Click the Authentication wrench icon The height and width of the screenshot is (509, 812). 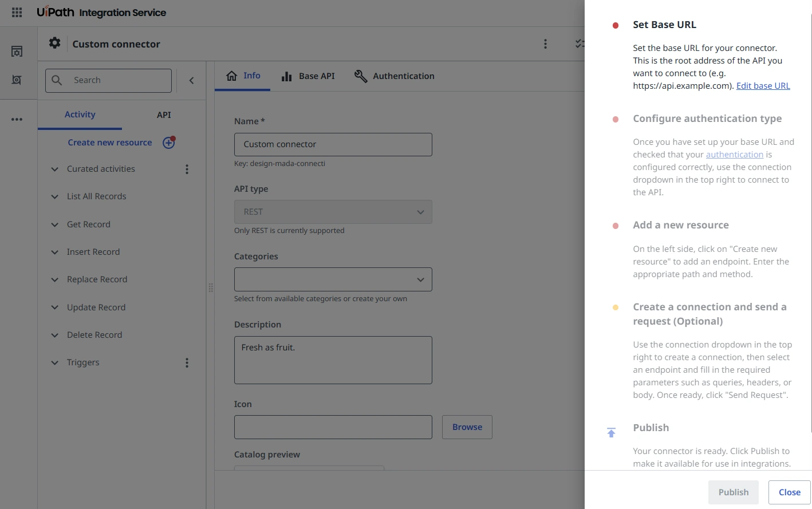tap(361, 76)
